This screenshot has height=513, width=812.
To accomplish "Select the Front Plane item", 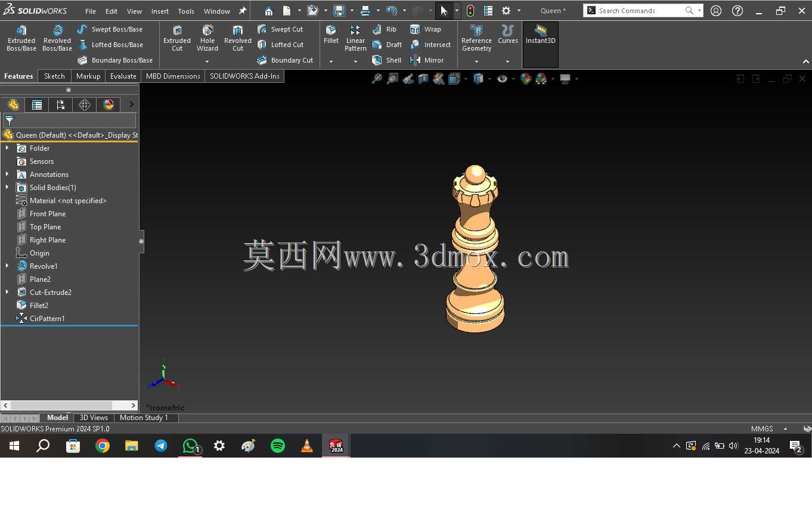I will (x=48, y=213).
